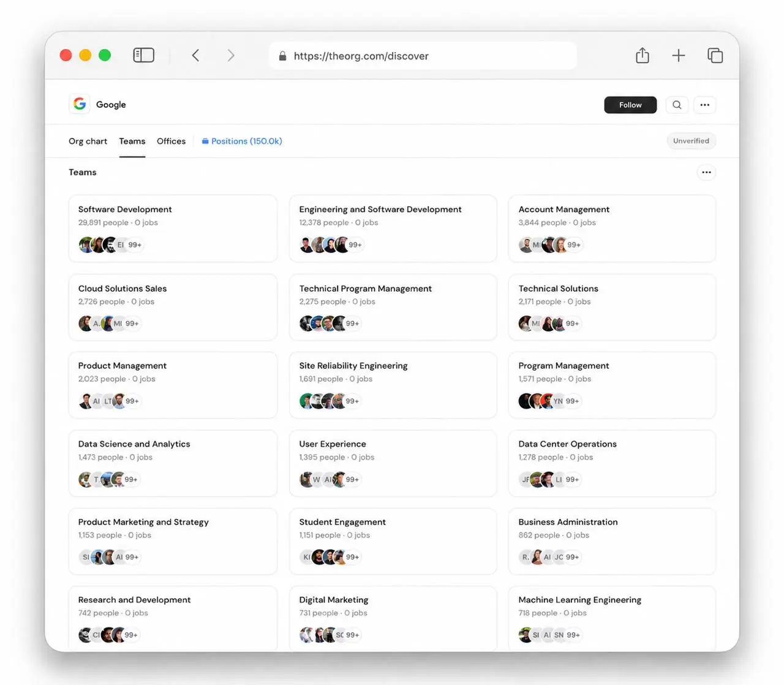Click the "742 people · 0 jobs" text
The height and width of the screenshot is (685, 784).
tap(113, 613)
